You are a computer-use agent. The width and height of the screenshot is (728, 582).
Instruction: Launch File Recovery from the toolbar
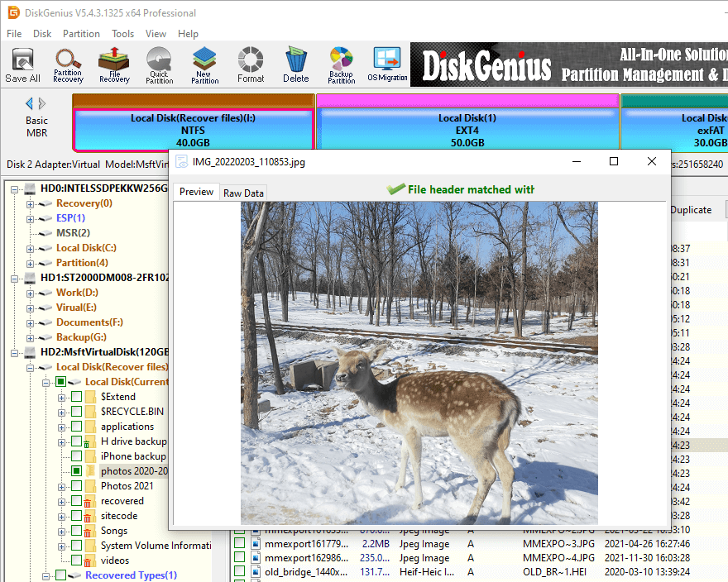114,65
